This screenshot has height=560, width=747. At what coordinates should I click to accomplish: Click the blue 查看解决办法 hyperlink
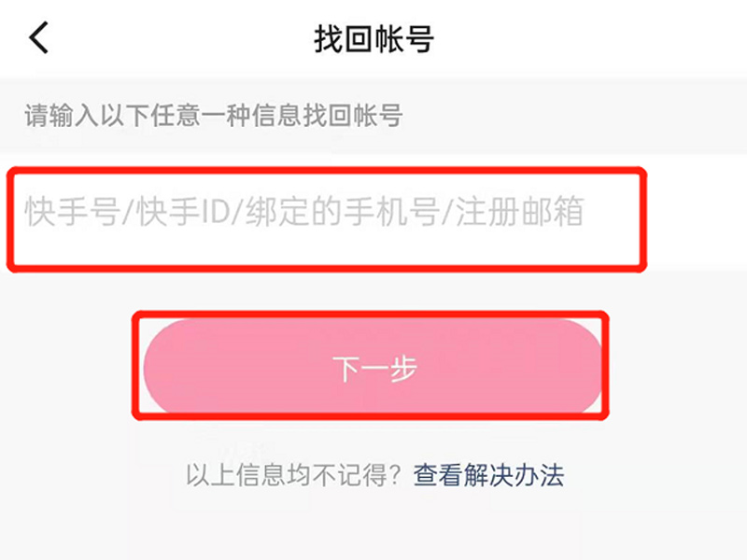489,475
